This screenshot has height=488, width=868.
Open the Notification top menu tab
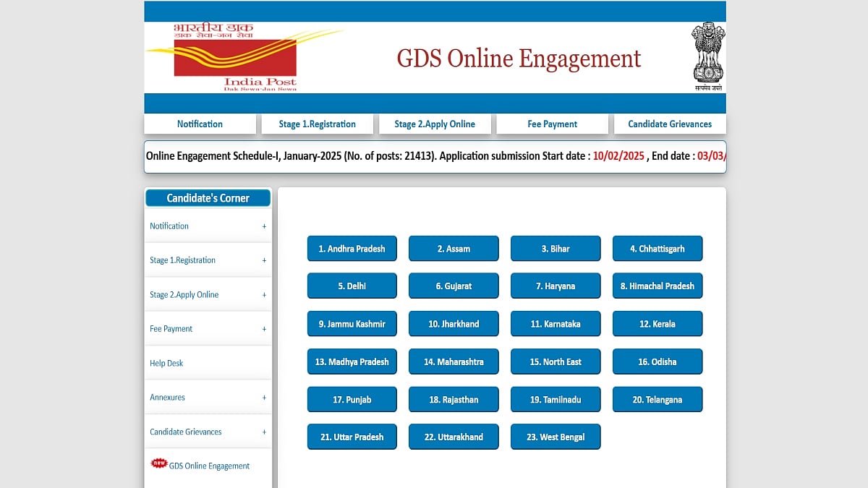click(200, 124)
